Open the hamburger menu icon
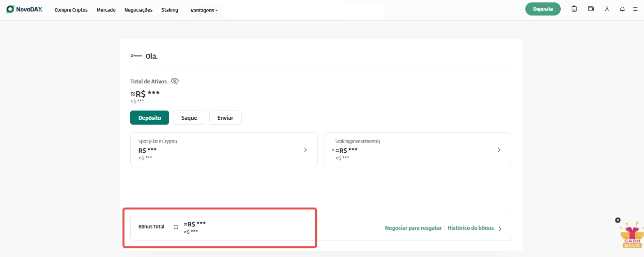The image size is (644, 257). 635,9
